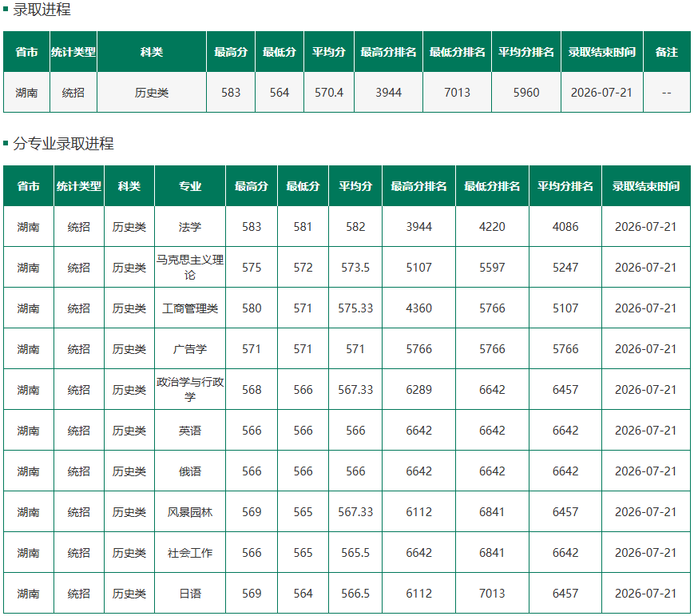The width and height of the screenshot is (694, 616).
Task: Click the 4220 lowest rank for 法学
Action: click(x=492, y=227)
